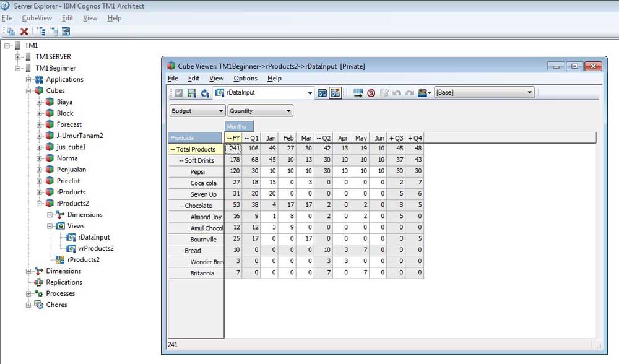This screenshot has width=619, height=364.
Task: Click the rProducts2 rule icon in tree
Action: tap(60, 260)
